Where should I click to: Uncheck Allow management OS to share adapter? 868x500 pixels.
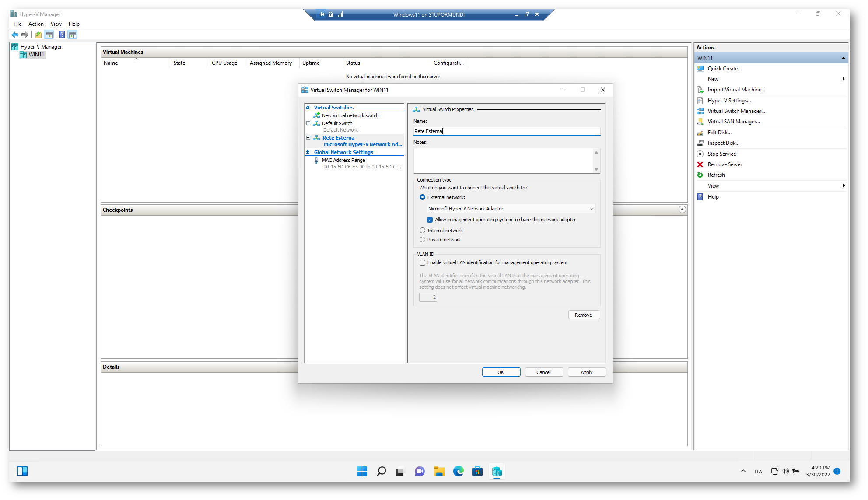[430, 220]
